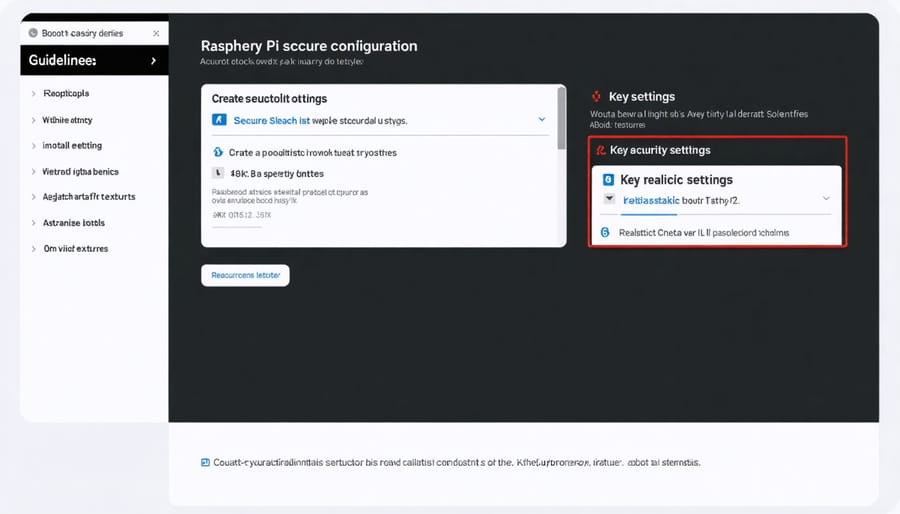Viewport: 900px width, 514px height.
Task: Click the 'Key settings' heading
Action: click(642, 96)
